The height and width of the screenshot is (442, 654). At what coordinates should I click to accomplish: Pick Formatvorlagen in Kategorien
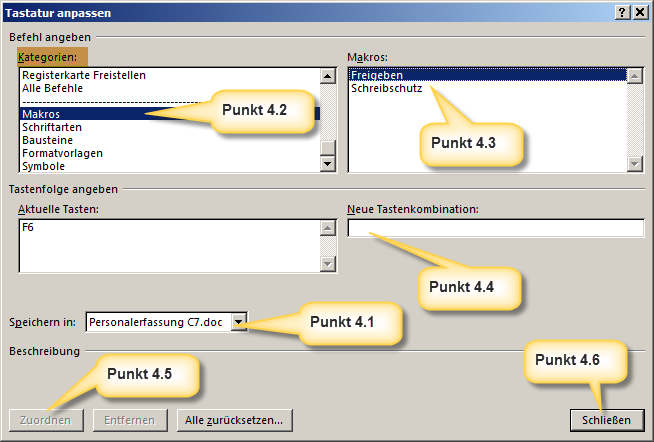click(x=62, y=154)
